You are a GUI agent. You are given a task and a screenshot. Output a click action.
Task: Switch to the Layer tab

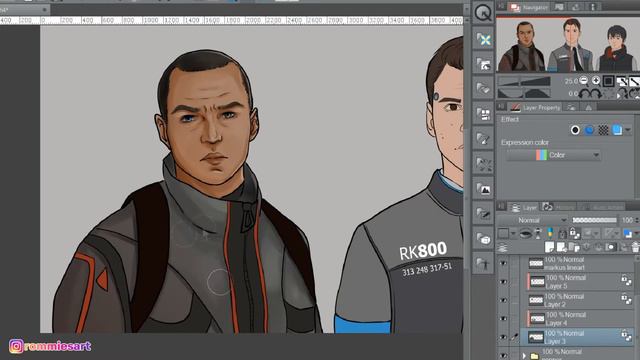pos(524,207)
